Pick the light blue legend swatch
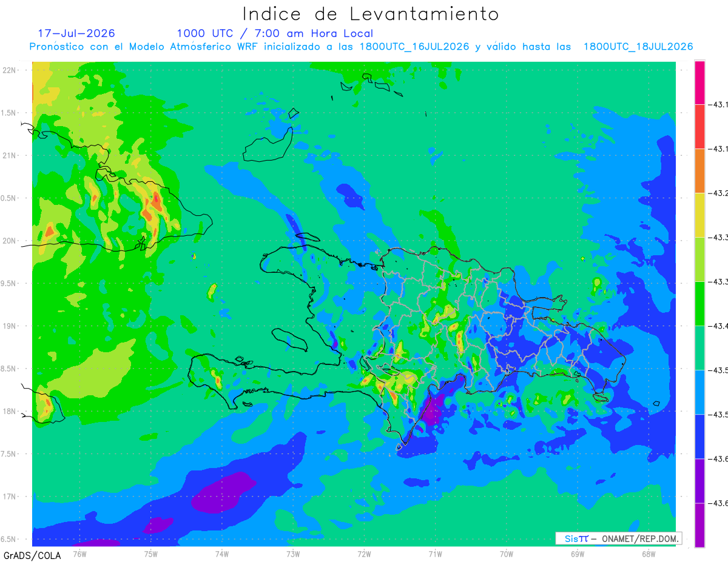The width and height of the screenshot is (728, 562). pyautogui.click(x=699, y=392)
